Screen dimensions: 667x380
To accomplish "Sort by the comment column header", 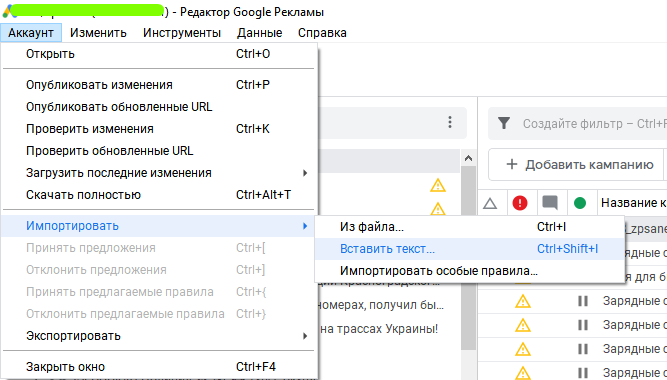I will (550, 203).
